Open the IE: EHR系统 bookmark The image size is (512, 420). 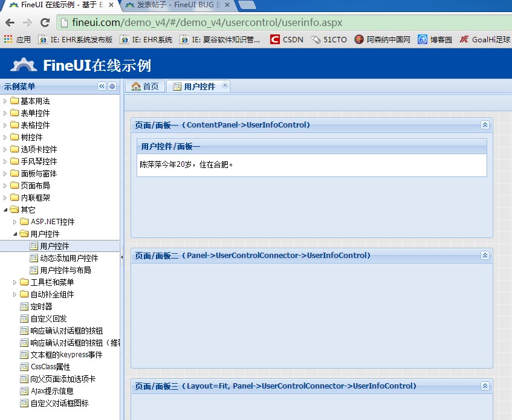(146, 39)
